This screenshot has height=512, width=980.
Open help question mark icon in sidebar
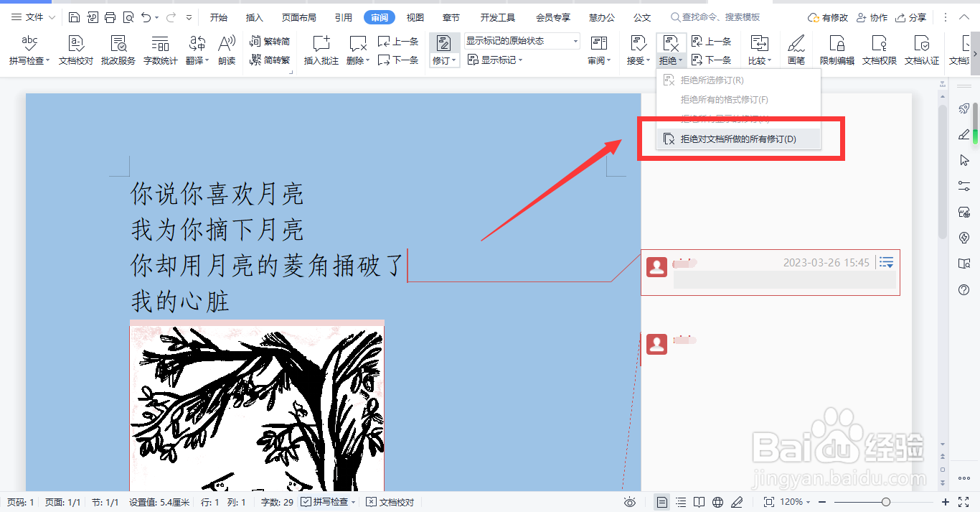(964, 289)
